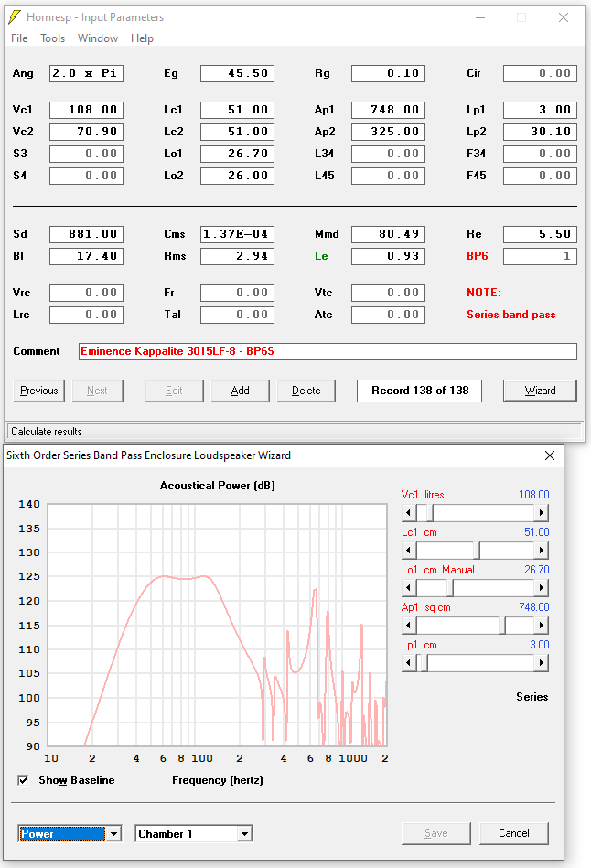Viewport: 591px width, 868px height.
Task: Click the Sd input field 881.00
Action: 86,235
